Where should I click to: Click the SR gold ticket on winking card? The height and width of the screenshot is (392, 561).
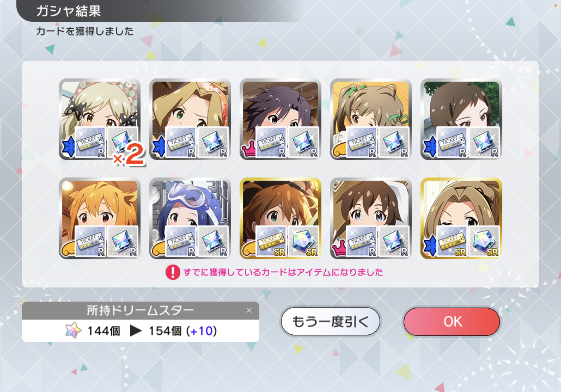pos(452,242)
